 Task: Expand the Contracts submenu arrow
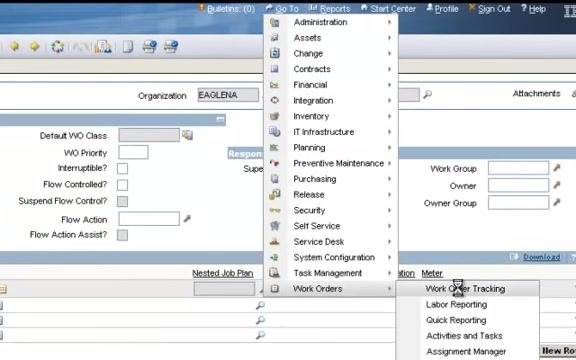coord(389,69)
